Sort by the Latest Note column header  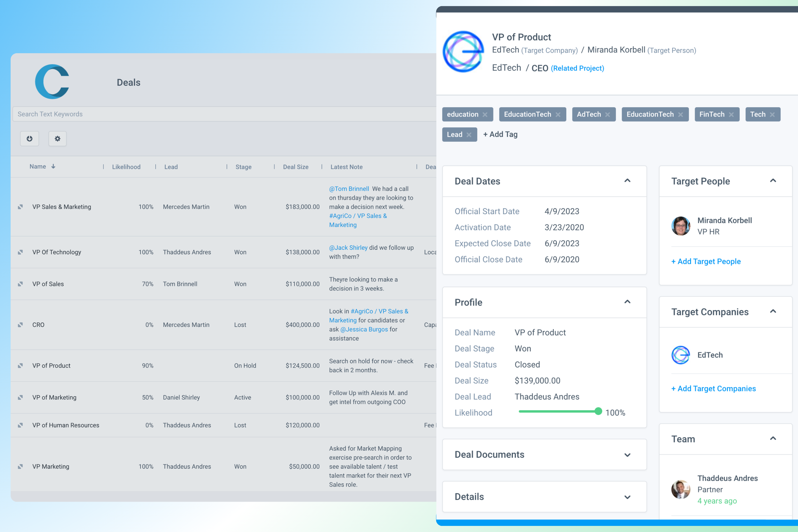pyautogui.click(x=346, y=167)
